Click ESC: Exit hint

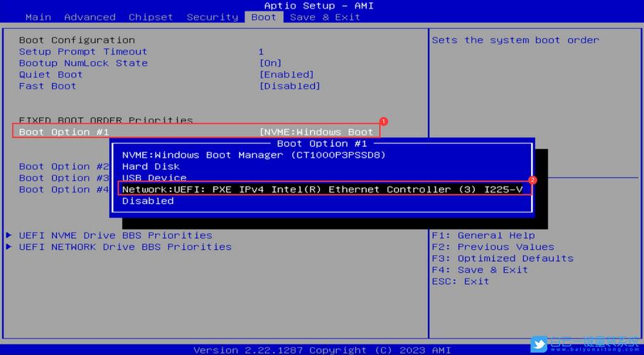461,282
